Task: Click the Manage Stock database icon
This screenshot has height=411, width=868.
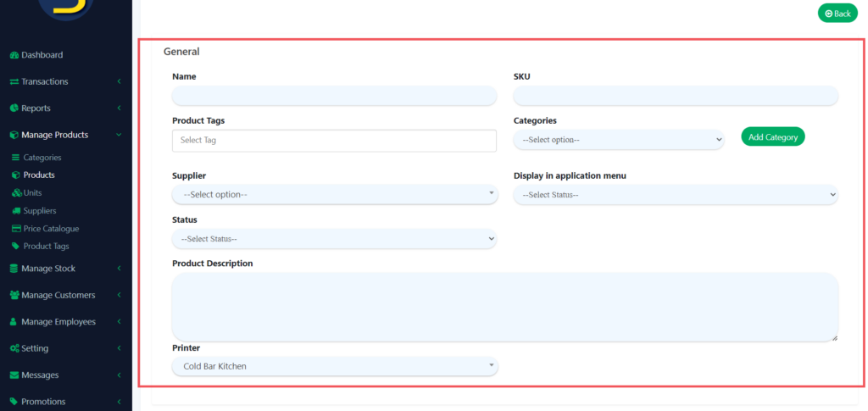Action: 14,269
